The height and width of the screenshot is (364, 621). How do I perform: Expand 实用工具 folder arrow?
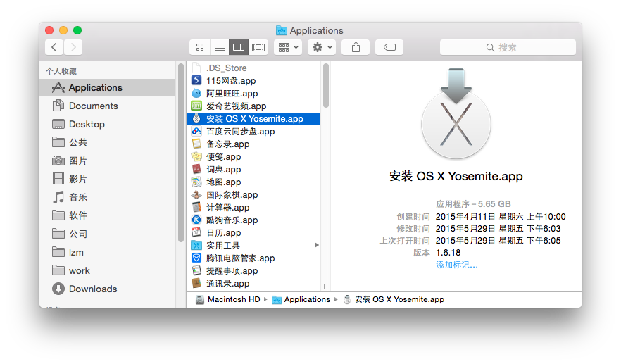click(x=316, y=245)
